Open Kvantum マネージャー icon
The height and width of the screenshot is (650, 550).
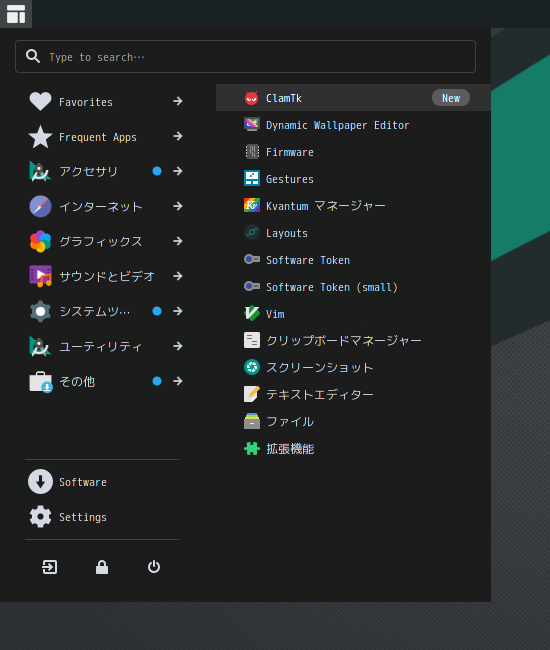252,206
